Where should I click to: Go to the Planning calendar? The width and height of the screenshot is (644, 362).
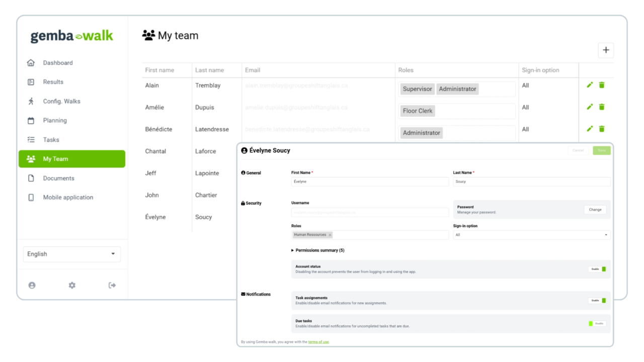pyautogui.click(x=54, y=120)
